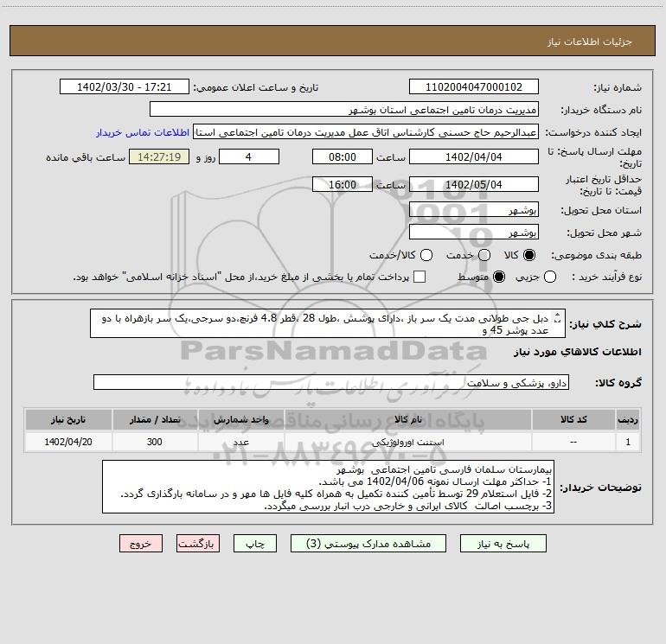Viewport: 666px width, 644px height.
Task: Click the days remaining field 4
Action: click(249, 156)
